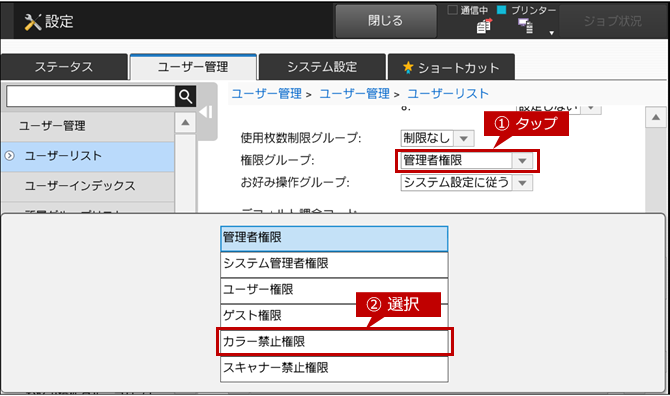Click the main panel scroll up arrow

656,117
